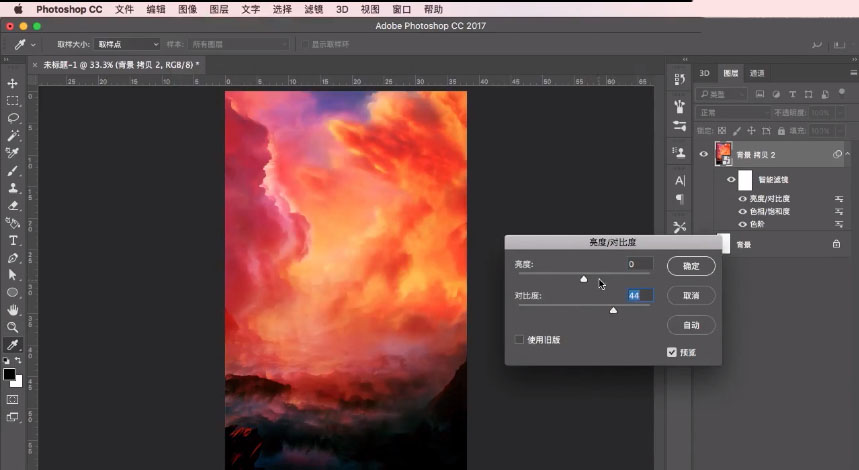Screen dimensions: 859x470
Task: Select the Zoom tool
Action: coord(12,328)
